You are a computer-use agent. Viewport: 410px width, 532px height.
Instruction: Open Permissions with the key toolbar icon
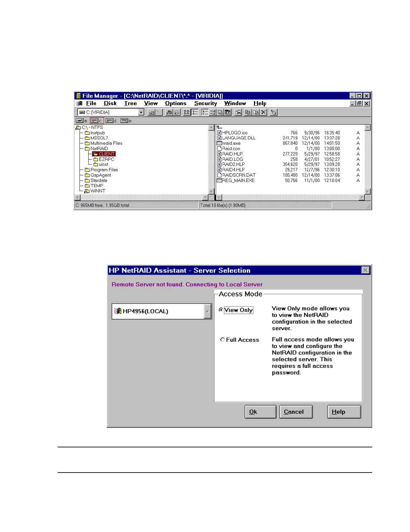tap(274, 113)
